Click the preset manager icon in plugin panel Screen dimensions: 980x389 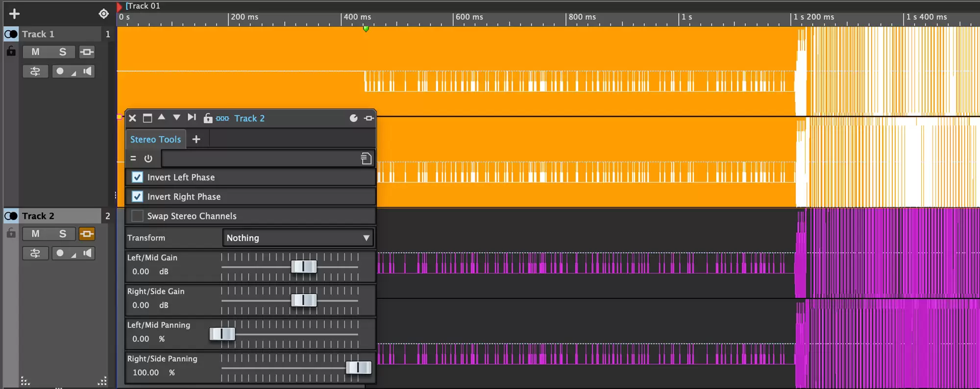(x=366, y=158)
